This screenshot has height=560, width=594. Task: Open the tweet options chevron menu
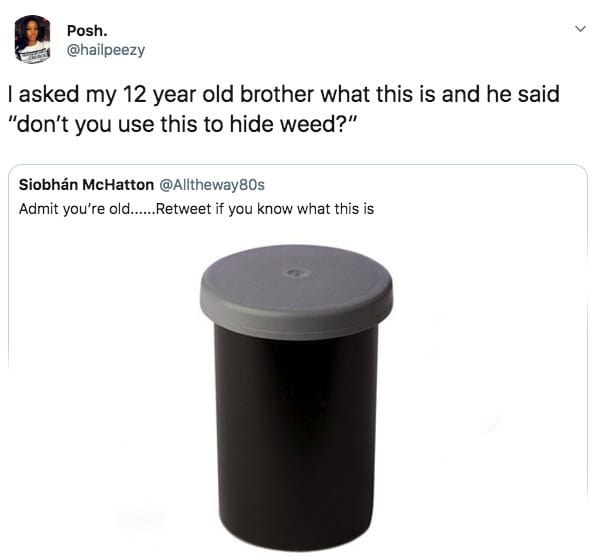pos(580,29)
